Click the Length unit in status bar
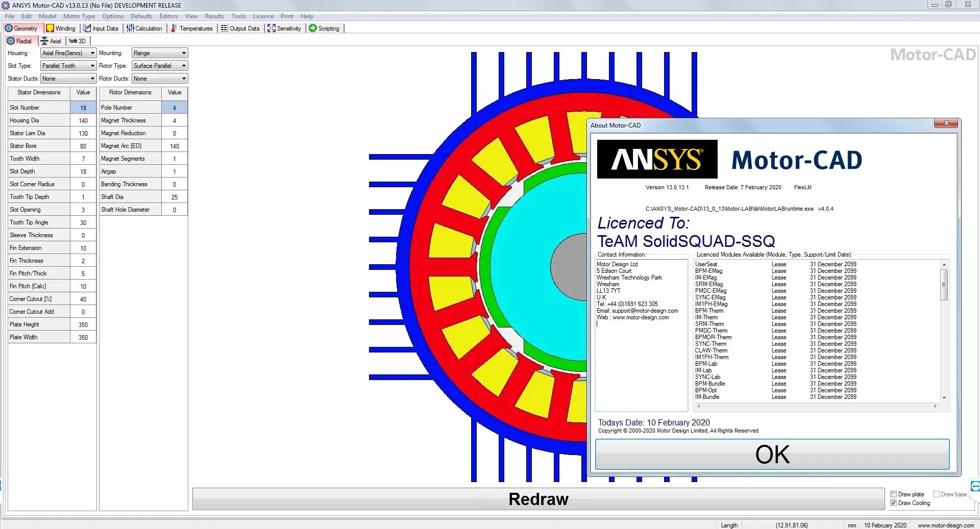Screen dimensions: 980x529 pyautogui.click(x=729, y=525)
